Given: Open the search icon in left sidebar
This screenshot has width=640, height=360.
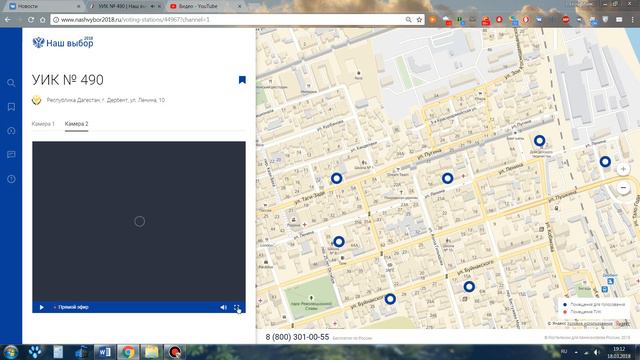Looking at the screenshot, I should click(11, 83).
